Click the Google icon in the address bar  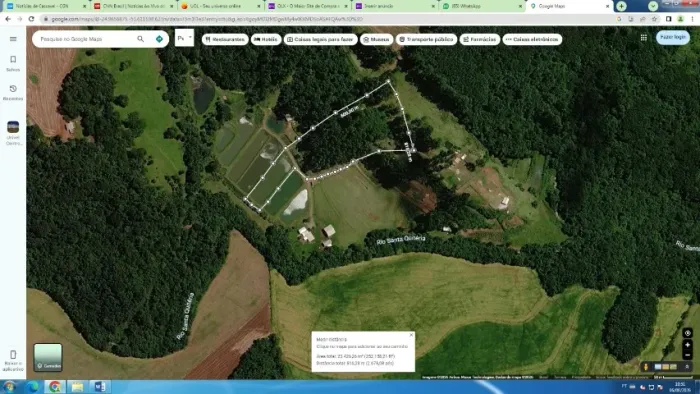(619, 19)
